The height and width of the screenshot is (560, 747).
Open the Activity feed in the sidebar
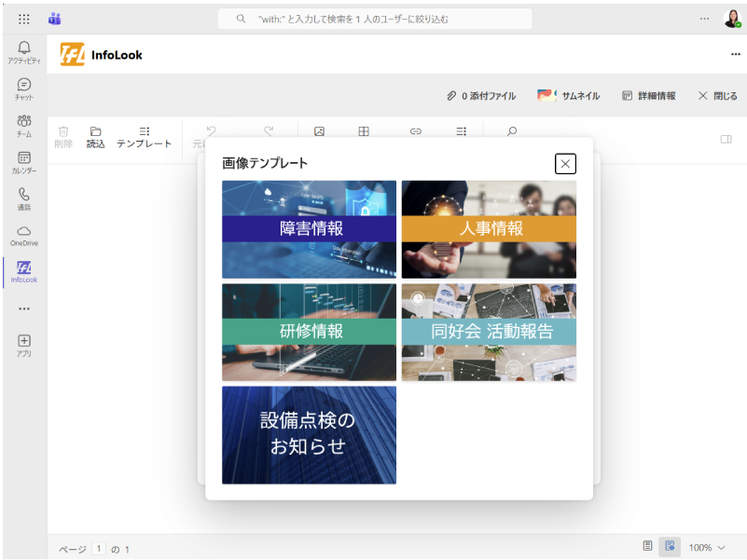23,51
